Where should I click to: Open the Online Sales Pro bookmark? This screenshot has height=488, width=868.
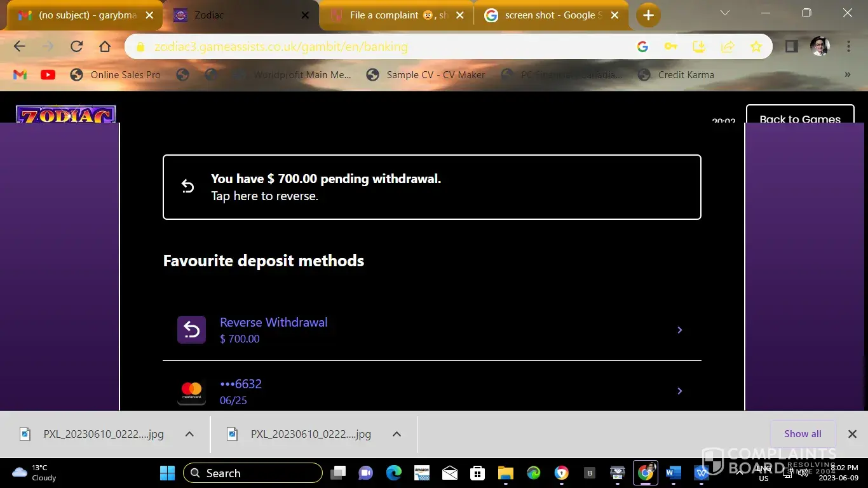115,74
